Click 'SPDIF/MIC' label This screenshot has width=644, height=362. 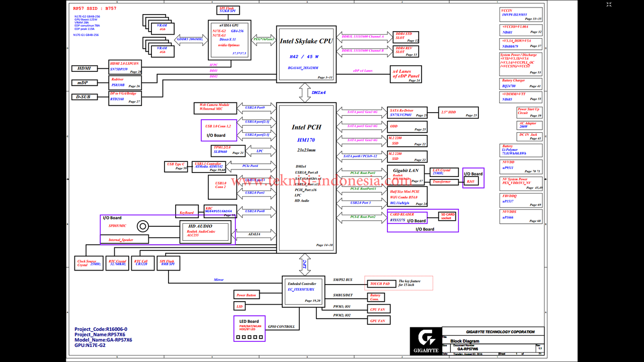[x=117, y=226]
